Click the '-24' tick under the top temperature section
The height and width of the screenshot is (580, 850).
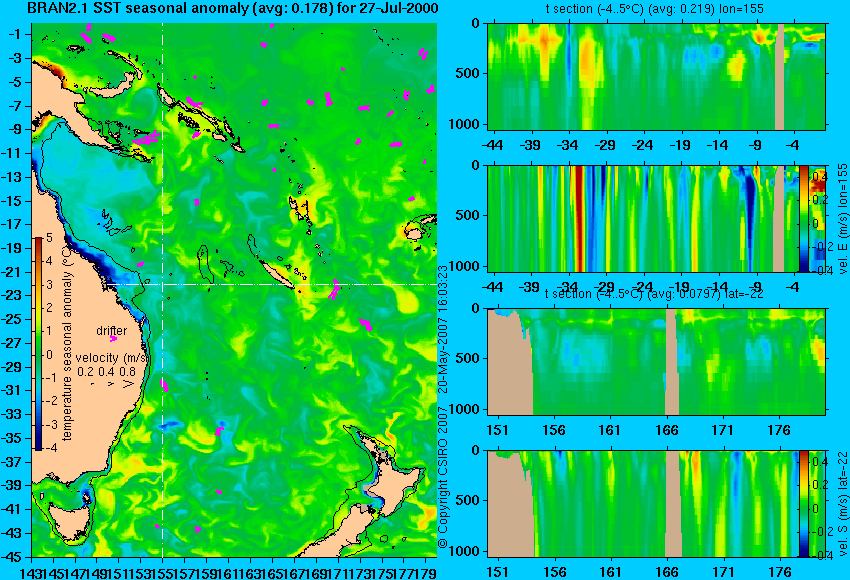coord(642,145)
